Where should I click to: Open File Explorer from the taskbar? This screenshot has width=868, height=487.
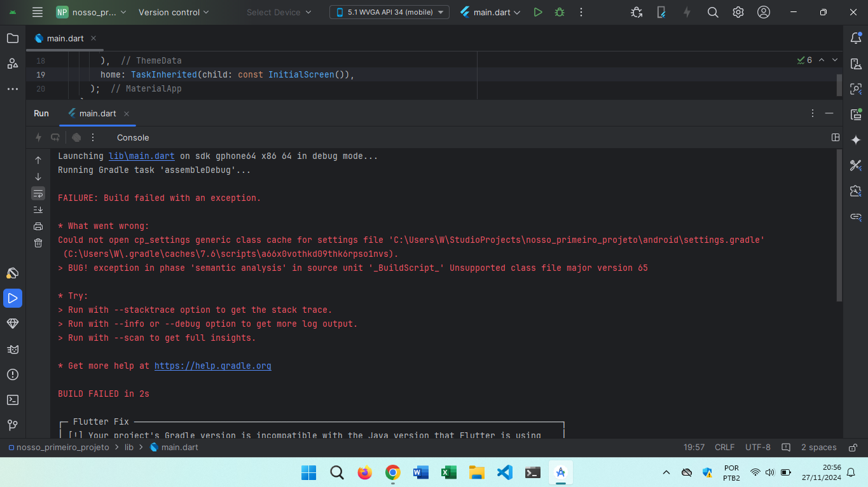(477, 472)
